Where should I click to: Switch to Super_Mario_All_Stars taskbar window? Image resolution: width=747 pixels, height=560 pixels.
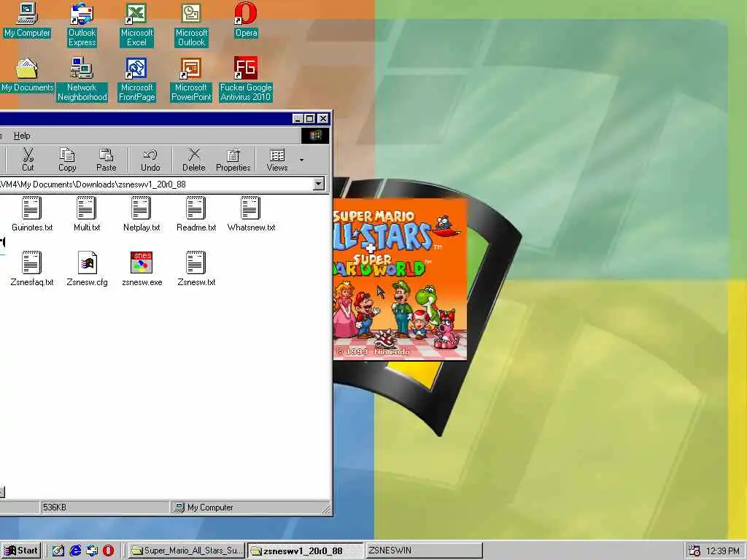coord(187,551)
